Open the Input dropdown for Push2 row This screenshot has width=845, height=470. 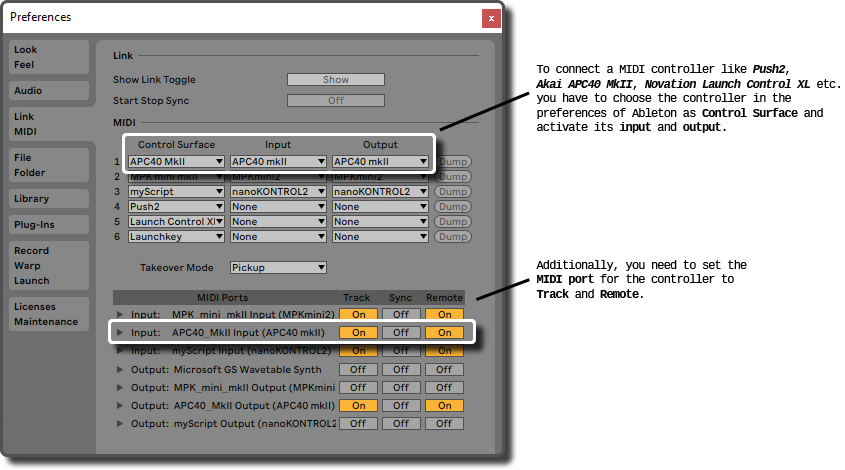278,206
